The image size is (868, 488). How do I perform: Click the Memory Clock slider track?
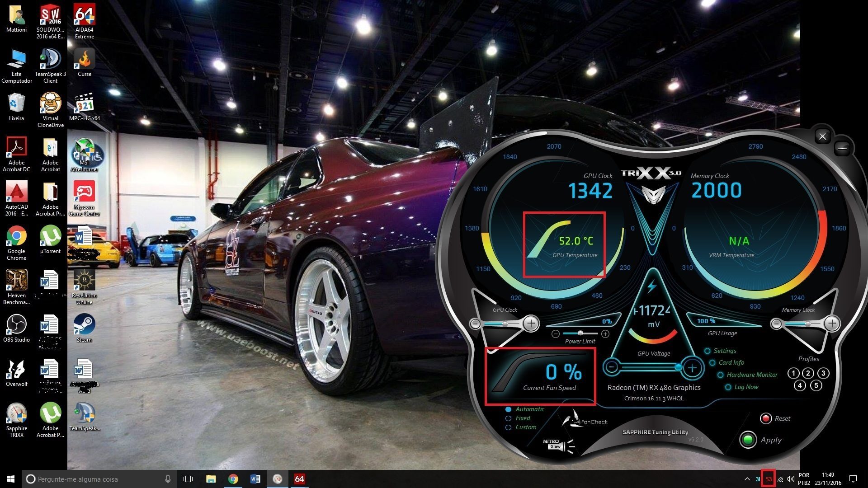(803, 324)
